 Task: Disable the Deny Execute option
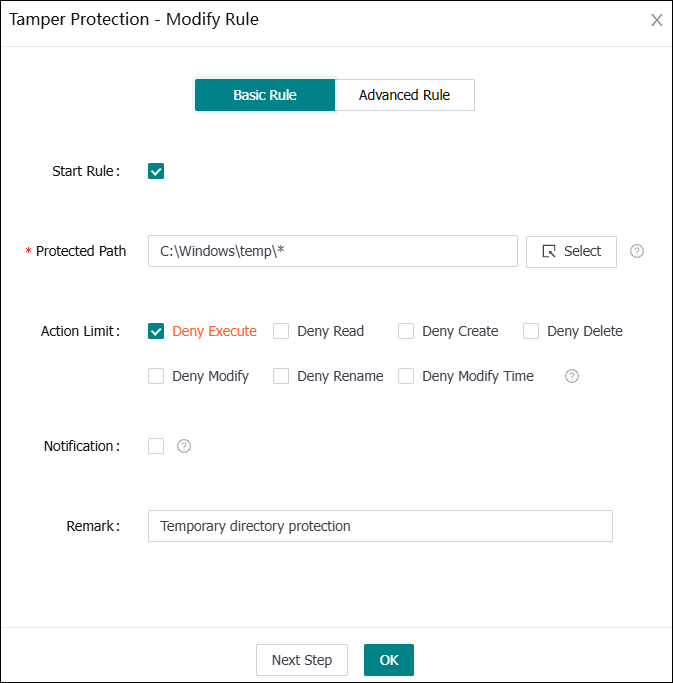(x=156, y=331)
